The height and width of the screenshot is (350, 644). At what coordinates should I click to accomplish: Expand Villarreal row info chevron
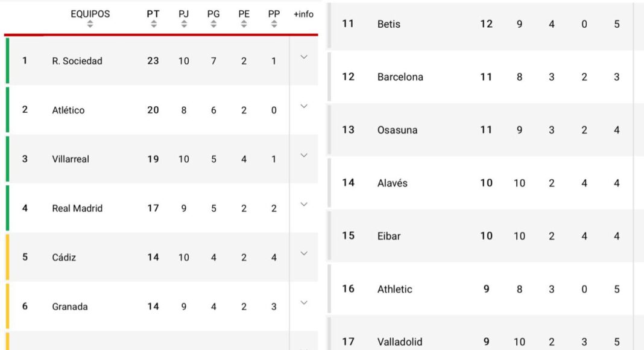click(x=304, y=156)
